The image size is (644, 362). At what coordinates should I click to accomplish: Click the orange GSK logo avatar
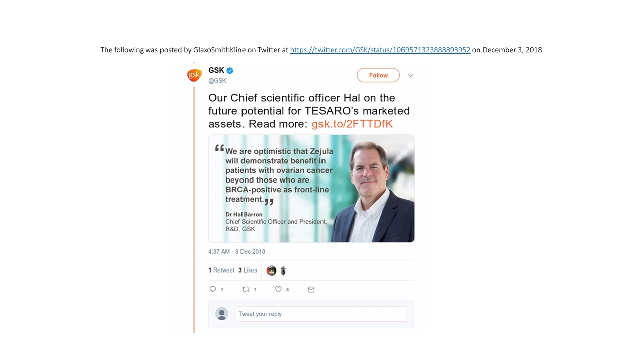click(x=194, y=75)
